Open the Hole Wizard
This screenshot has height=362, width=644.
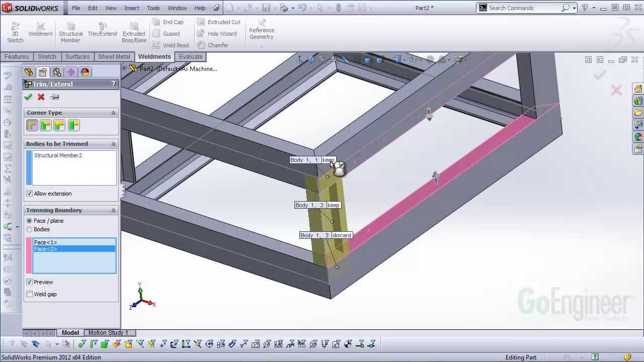pos(217,34)
